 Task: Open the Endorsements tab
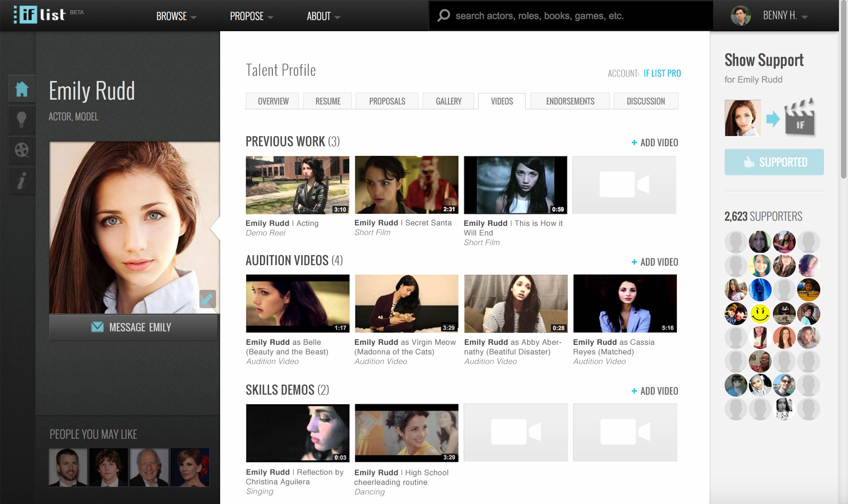[x=570, y=101]
